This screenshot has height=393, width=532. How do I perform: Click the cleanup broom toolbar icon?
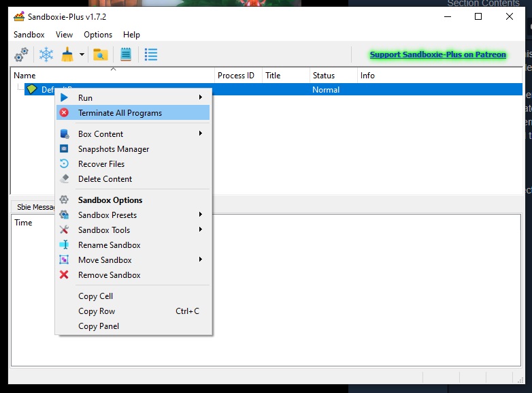(67, 54)
